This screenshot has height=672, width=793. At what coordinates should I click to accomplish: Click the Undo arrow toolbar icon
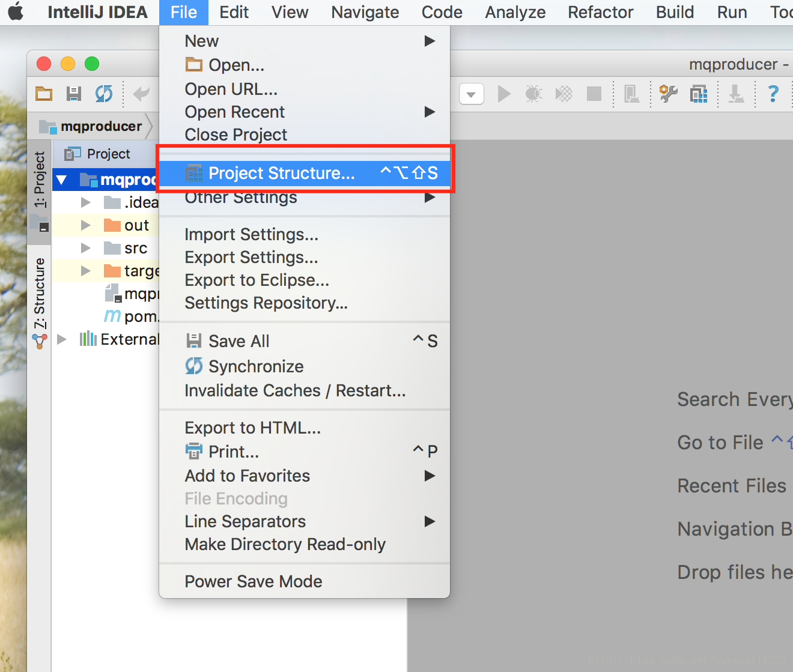click(x=142, y=94)
